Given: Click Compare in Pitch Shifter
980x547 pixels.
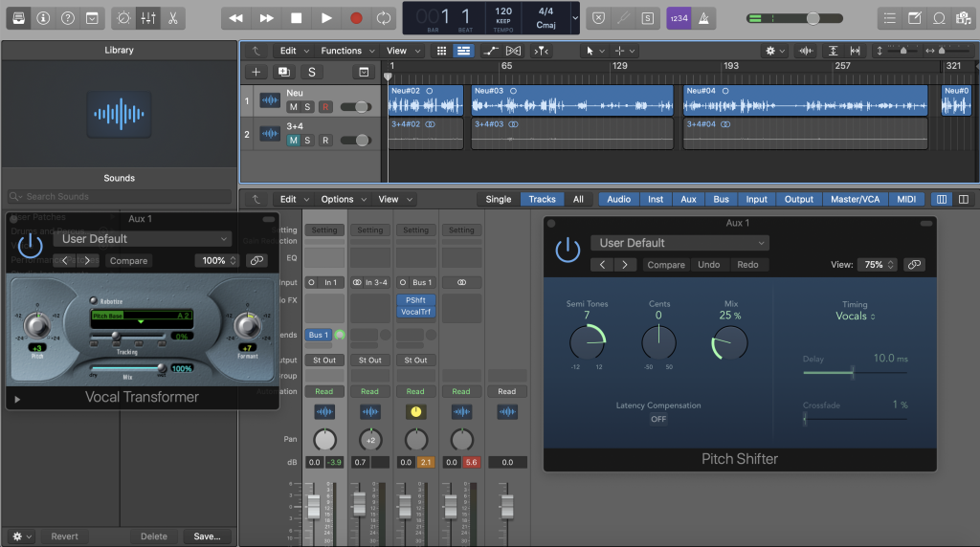Looking at the screenshot, I should tap(666, 265).
